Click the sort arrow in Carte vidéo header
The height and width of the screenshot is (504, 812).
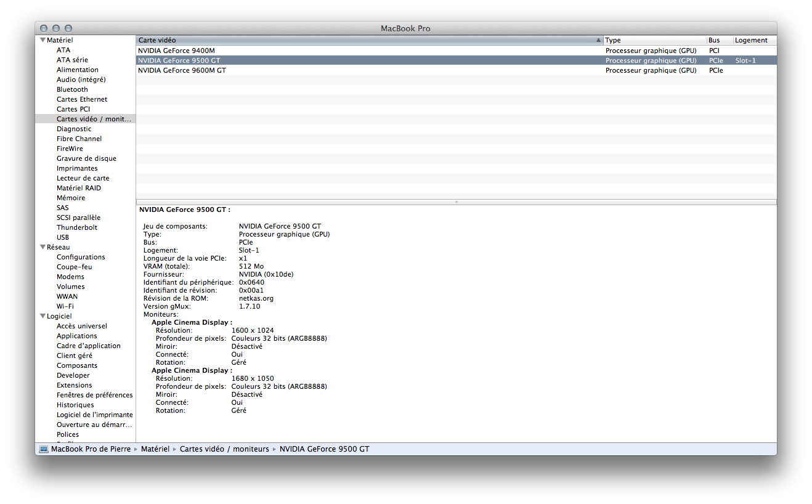pos(598,41)
